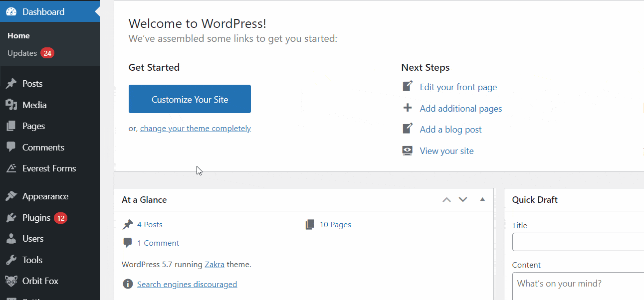Click the Quick Draft panel title
This screenshot has height=300, width=644.
click(x=535, y=200)
